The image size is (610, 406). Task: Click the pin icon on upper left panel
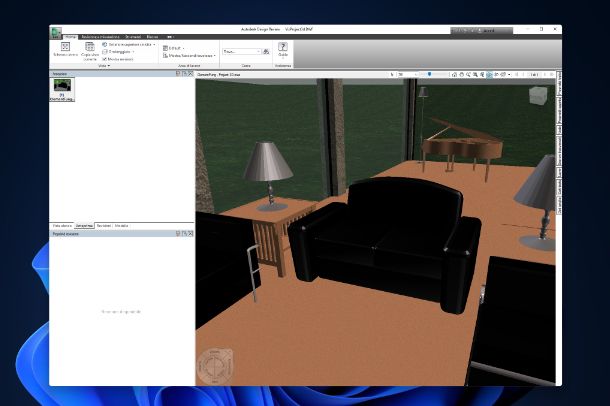coord(184,74)
